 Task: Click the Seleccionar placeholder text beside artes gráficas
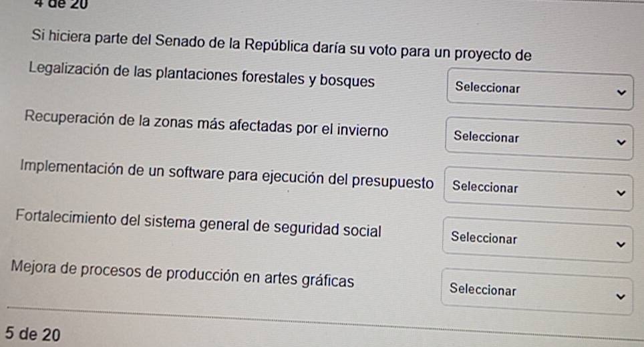click(x=482, y=290)
